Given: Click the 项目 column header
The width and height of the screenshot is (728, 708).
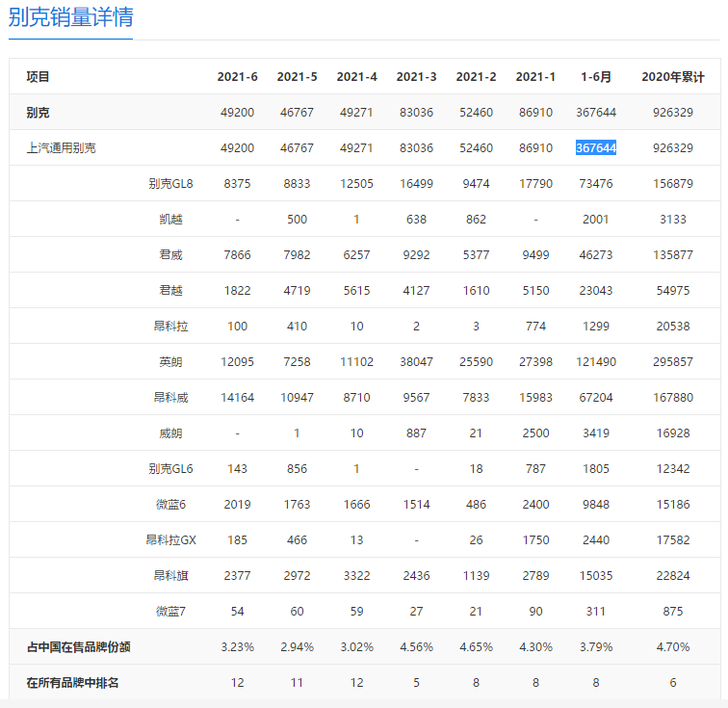Looking at the screenshot, I should click(38, 77).
